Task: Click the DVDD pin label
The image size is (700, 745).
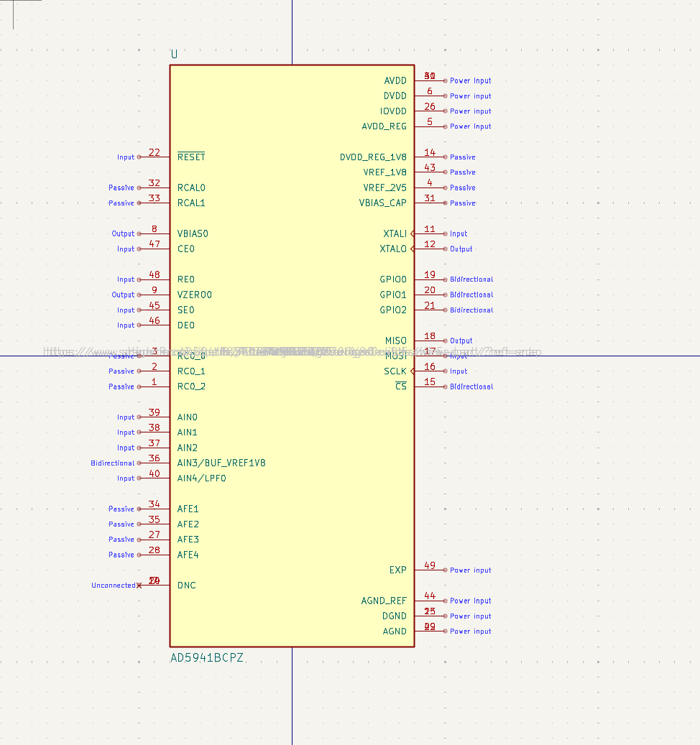Action: (395, 96)
